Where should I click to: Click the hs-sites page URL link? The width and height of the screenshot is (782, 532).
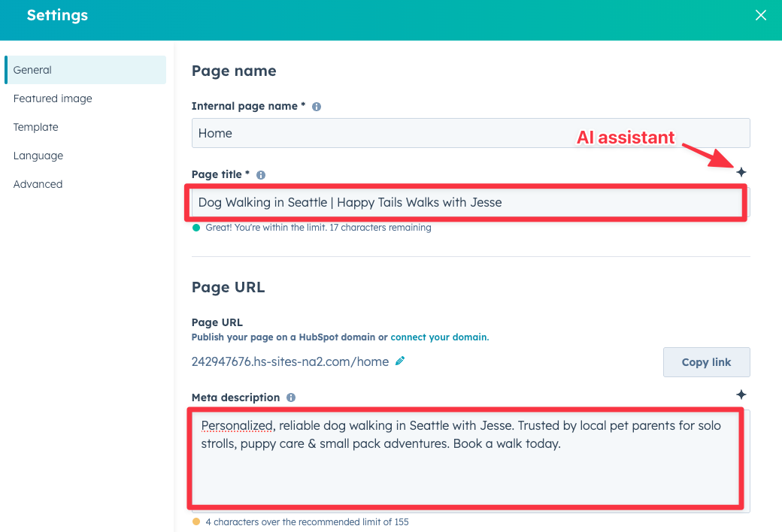tap(289, 361)
